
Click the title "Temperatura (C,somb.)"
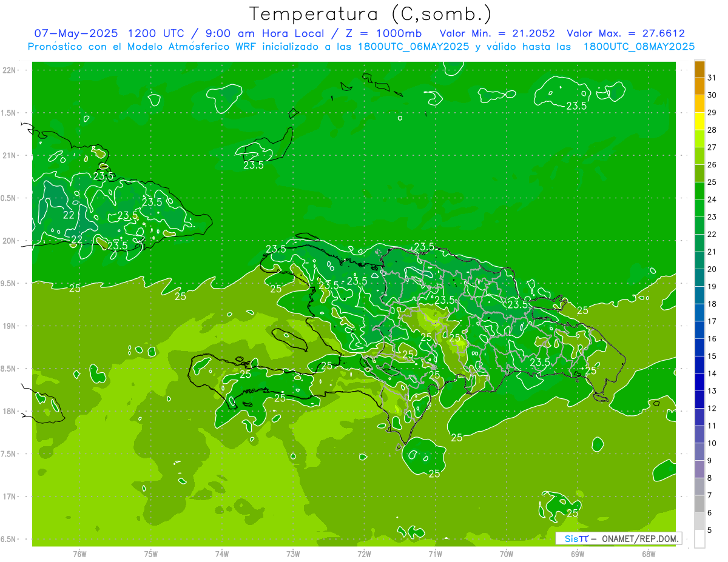pos(371,14)
